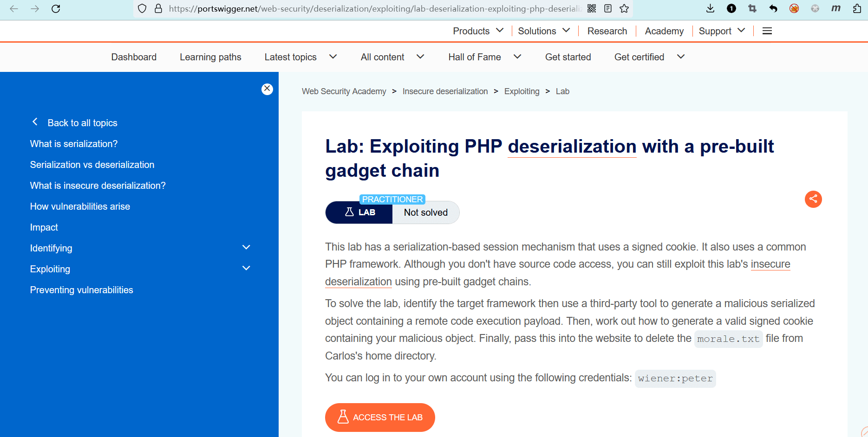Expand the Hall of Fame dropdown
868x437 pixels.
click(x=484, y=57)
